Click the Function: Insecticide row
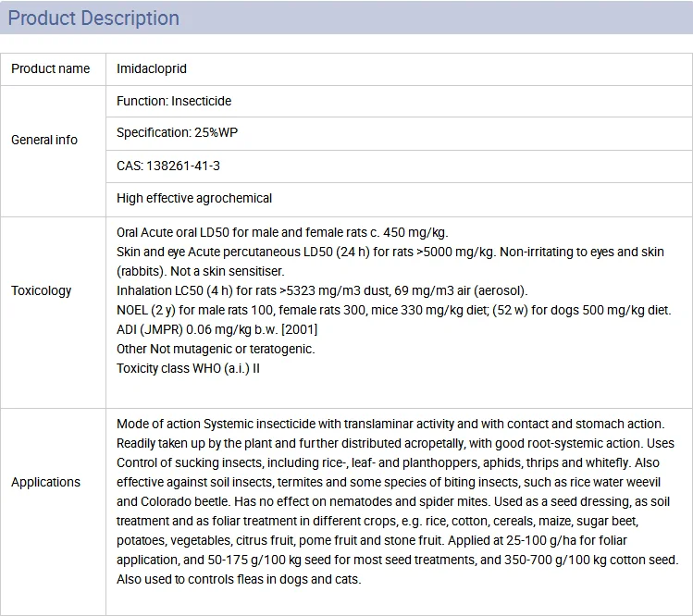 coord(174,101)
